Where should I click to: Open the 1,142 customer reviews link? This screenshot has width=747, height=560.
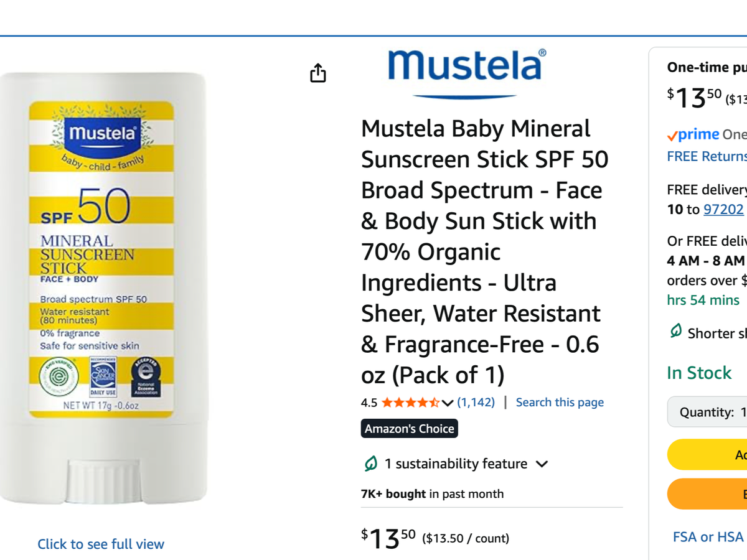click(476, 403)
